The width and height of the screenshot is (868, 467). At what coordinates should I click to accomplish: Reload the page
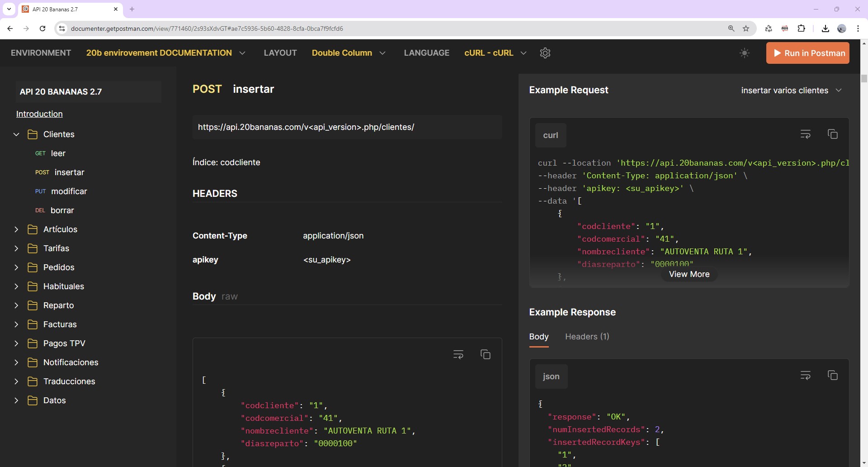click(x=42, y=29)
